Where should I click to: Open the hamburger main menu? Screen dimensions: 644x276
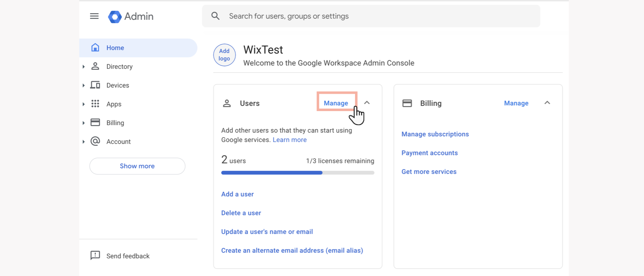coord(94,16)
